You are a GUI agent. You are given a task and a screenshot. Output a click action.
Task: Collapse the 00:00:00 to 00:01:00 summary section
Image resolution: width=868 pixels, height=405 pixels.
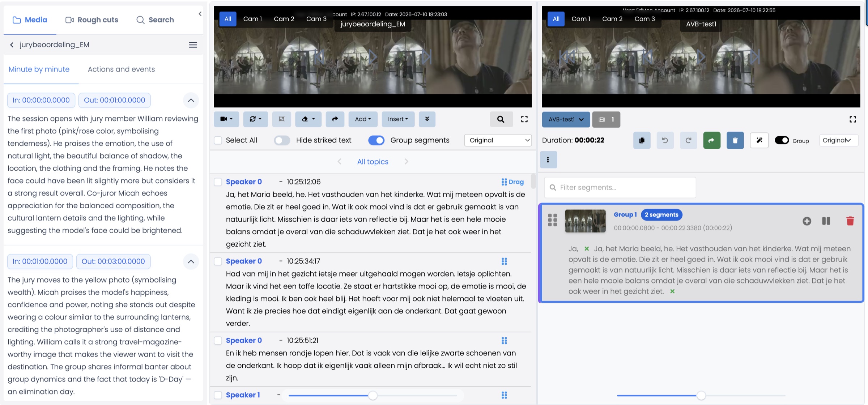[191, 100]
